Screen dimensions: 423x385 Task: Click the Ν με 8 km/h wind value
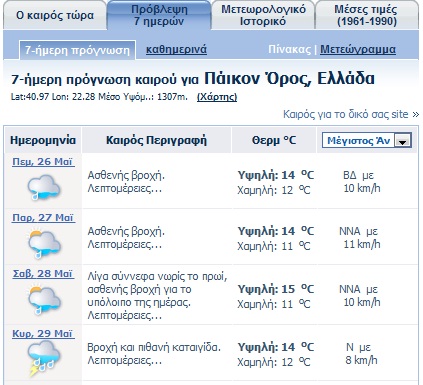pyautogui.click(x=361, y=354)
